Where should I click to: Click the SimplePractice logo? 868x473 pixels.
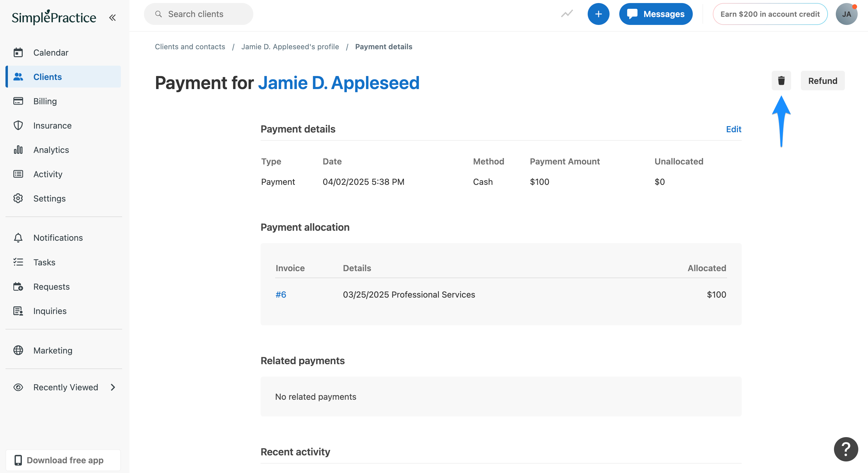tap(54, 17)
